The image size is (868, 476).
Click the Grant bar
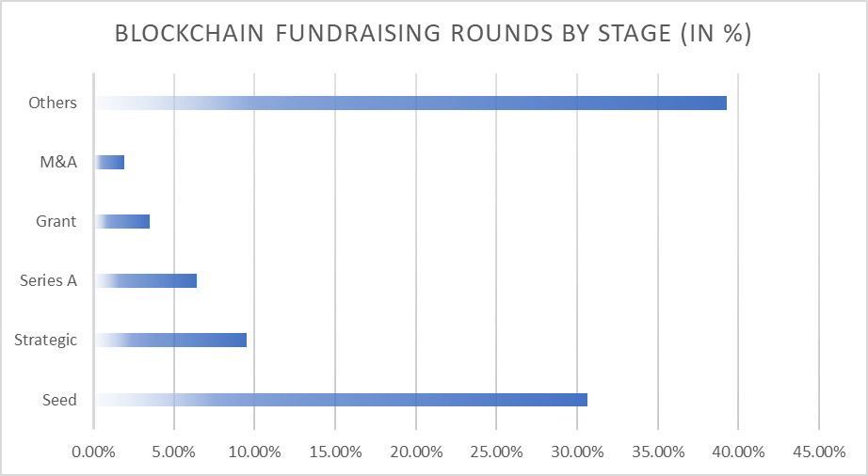(x=122, y=221)
